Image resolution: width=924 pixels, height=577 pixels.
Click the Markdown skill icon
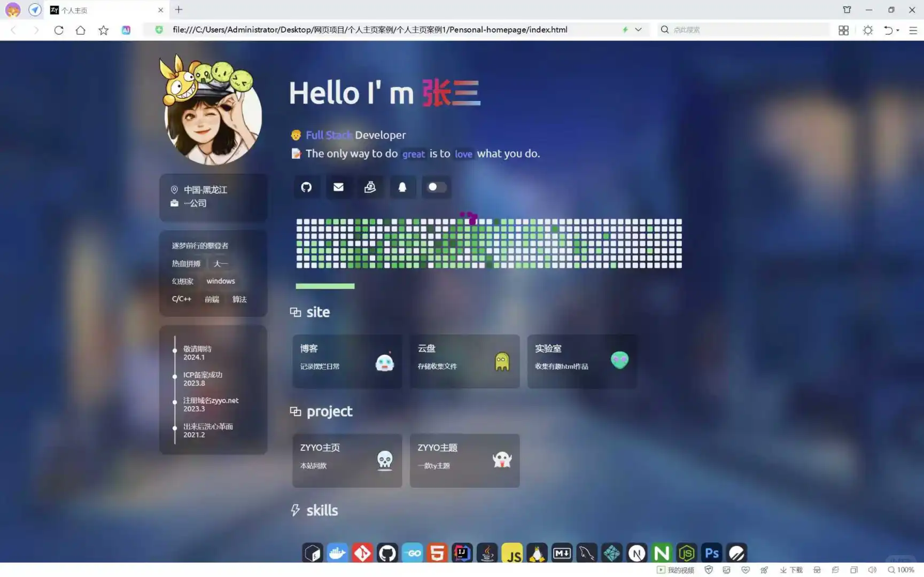(x=562, y=553)
